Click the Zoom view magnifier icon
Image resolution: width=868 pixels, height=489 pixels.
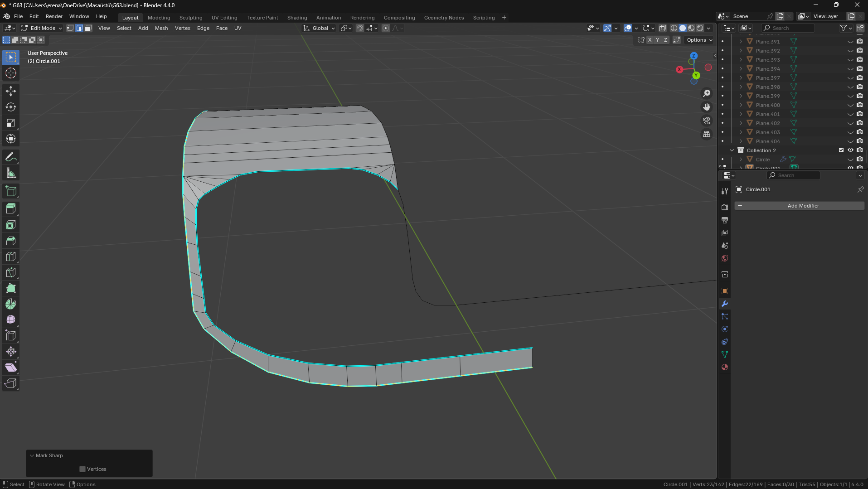[707, 93]
